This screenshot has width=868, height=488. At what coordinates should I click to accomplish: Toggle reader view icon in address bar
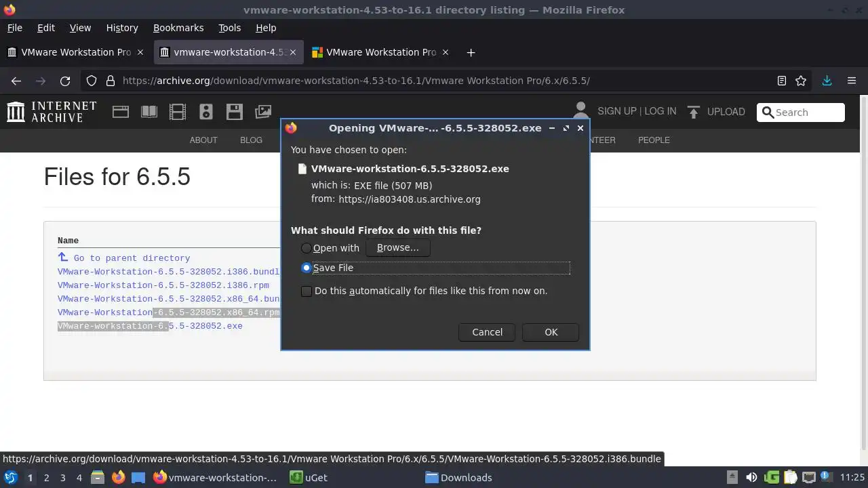click(782, 81)
